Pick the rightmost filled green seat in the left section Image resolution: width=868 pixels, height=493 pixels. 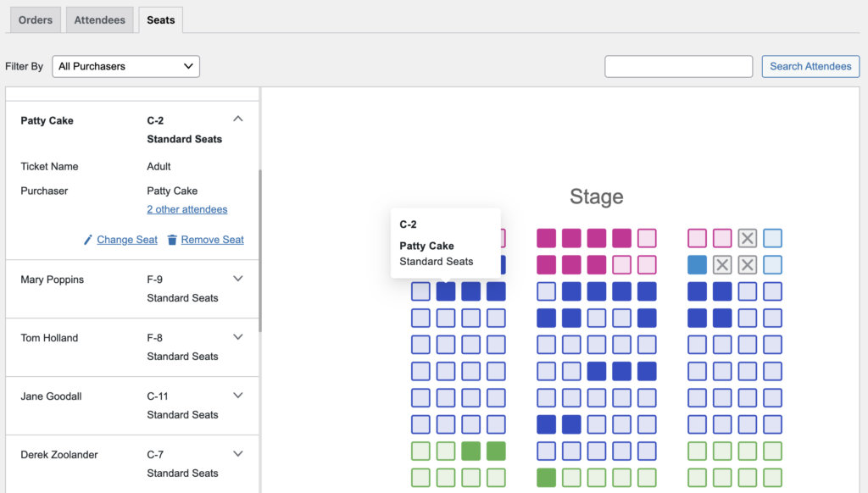click(x=496, y=451)
